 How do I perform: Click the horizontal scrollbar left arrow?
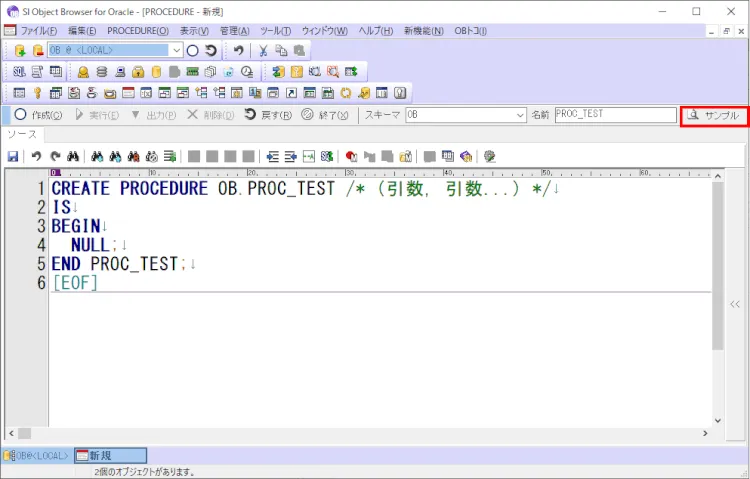point(11,433)
